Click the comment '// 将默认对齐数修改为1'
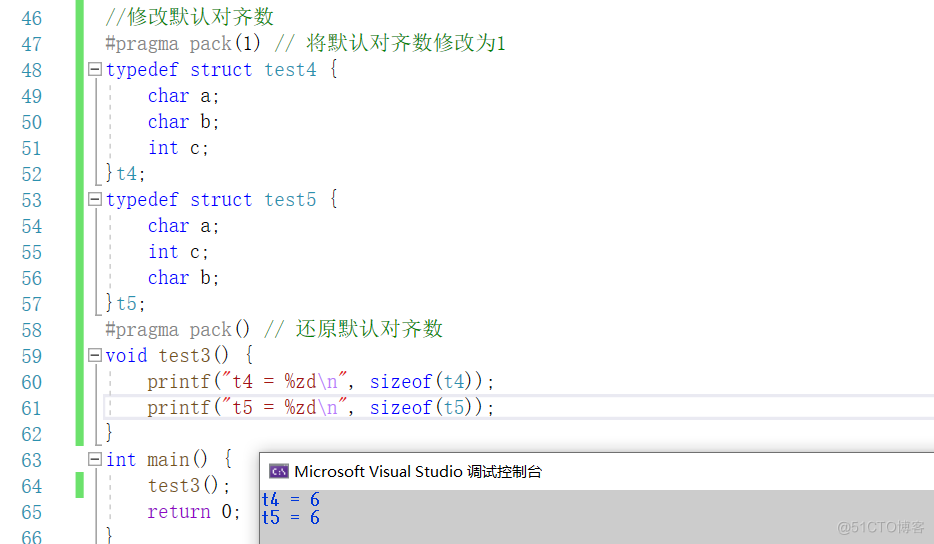Image resolution: width=934 pixels, height=544 pixels. [x=390, y=43]
